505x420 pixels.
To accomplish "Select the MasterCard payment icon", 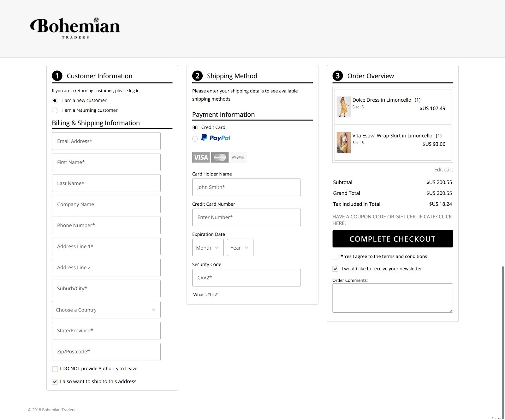I will point(219,157).
